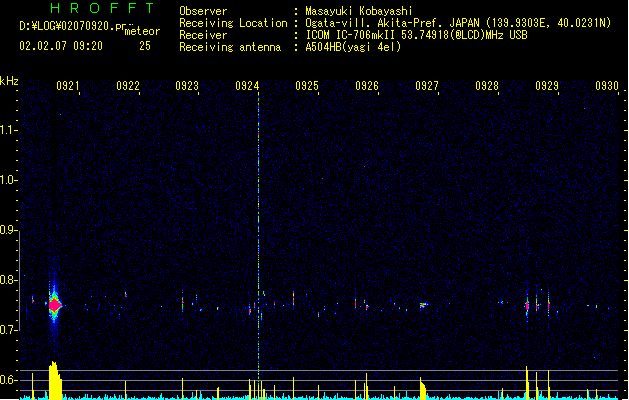Click the 0926 time marker

point(367,85)
